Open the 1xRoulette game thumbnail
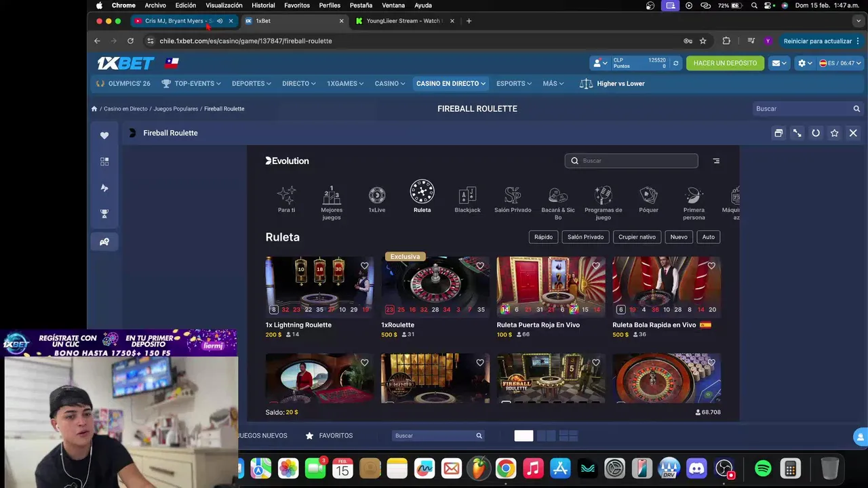Screen dimensions: 868x488 [435, 285]
